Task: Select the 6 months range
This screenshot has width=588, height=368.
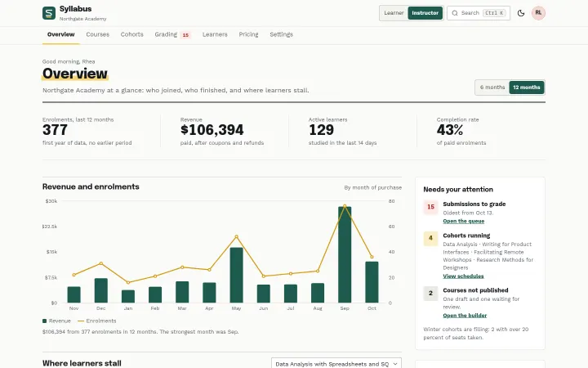Action: pos(492,88)
